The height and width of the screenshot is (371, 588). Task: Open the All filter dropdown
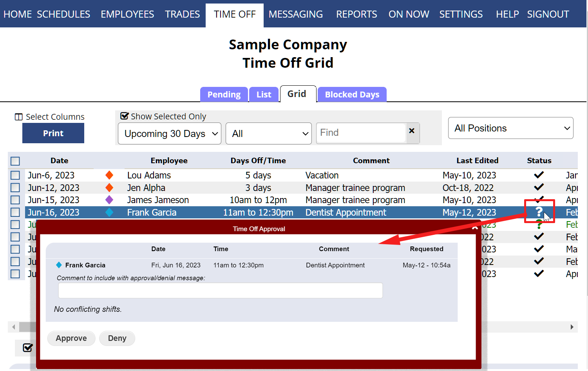269,133
